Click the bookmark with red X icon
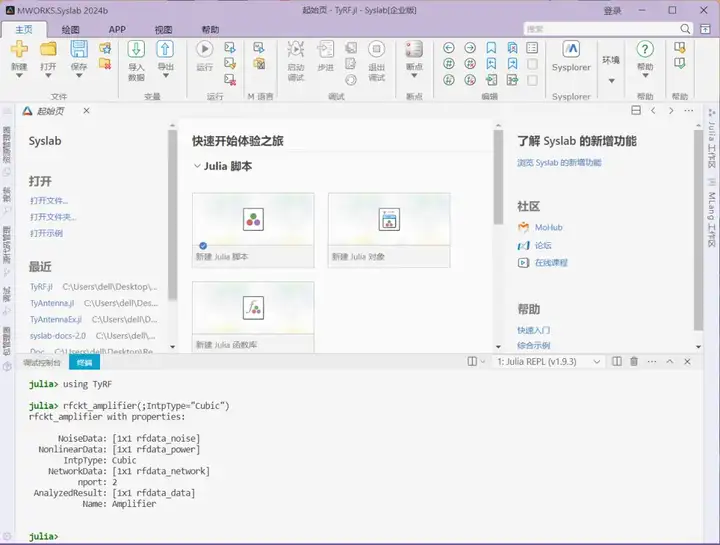Viewport: 720px width, 545px height. [512, 48]
